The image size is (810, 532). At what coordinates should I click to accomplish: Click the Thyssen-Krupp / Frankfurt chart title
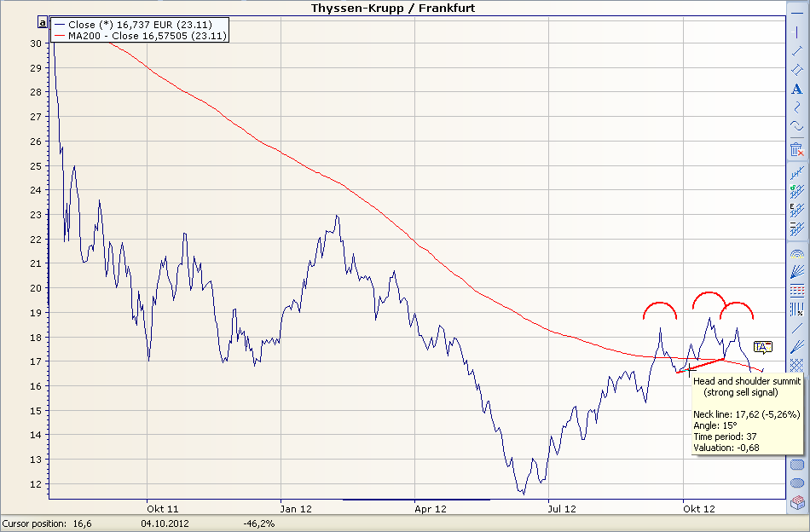(x=392, y=9)
